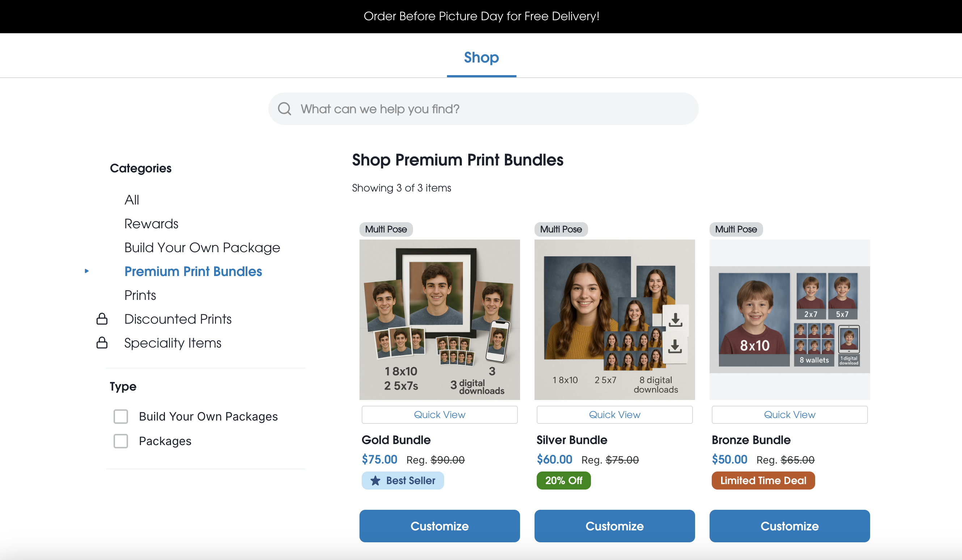Click the arrow marker beside Premium Print Bundles
This screenshot has height=560, width=962.
[x=87, y=271]
